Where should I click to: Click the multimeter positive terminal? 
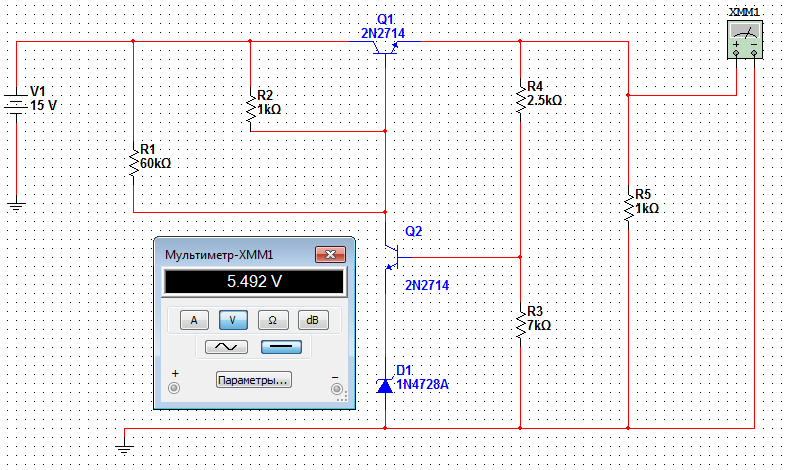click(174, 388)
